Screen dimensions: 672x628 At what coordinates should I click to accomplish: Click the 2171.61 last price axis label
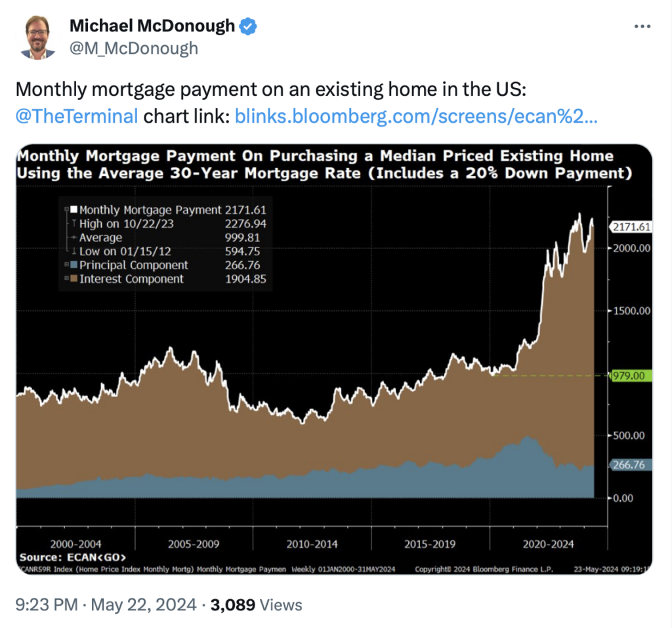631,227
